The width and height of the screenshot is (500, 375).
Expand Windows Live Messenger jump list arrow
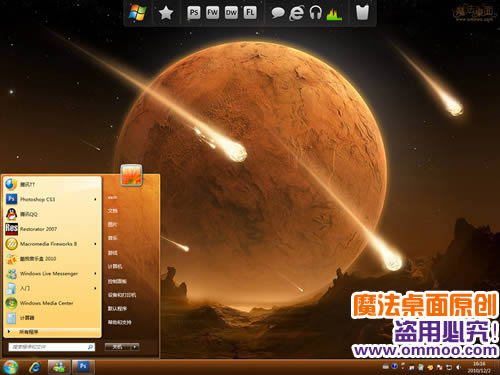pos(95,274)
